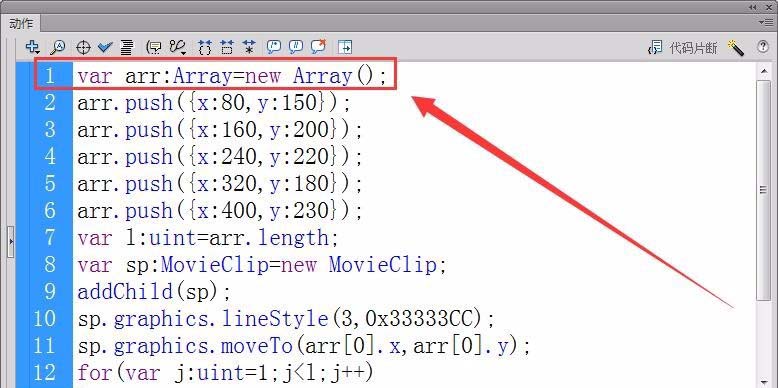The height and width of the screenshot is (388, 778).
Task: Click code line 'var arr:Array=new Array();'
Action: click(231, 76)
